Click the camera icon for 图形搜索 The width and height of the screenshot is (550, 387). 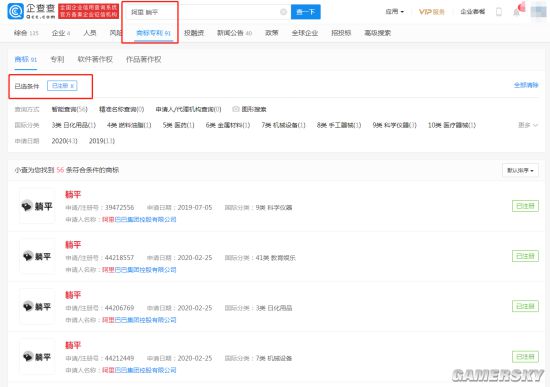click(236, 109)
